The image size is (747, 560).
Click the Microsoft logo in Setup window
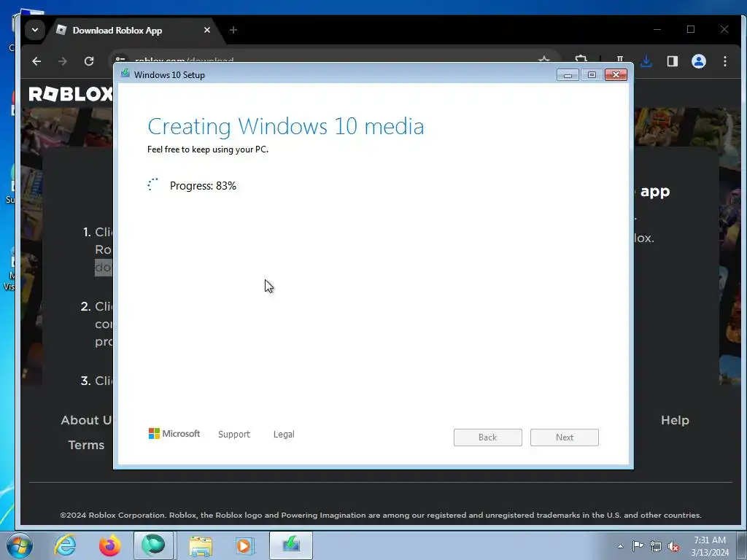(x=174, y=433)
